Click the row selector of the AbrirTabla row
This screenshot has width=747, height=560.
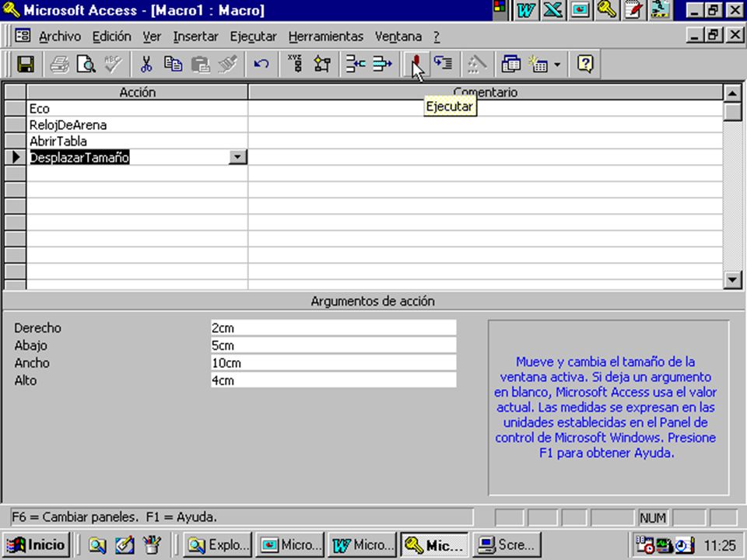click(16, 141)
